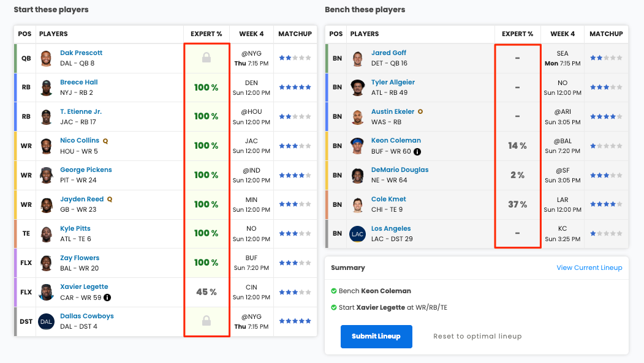644x363 pixels.
Task: Open George Pickens' player link
Action: [x=86, y=170]
